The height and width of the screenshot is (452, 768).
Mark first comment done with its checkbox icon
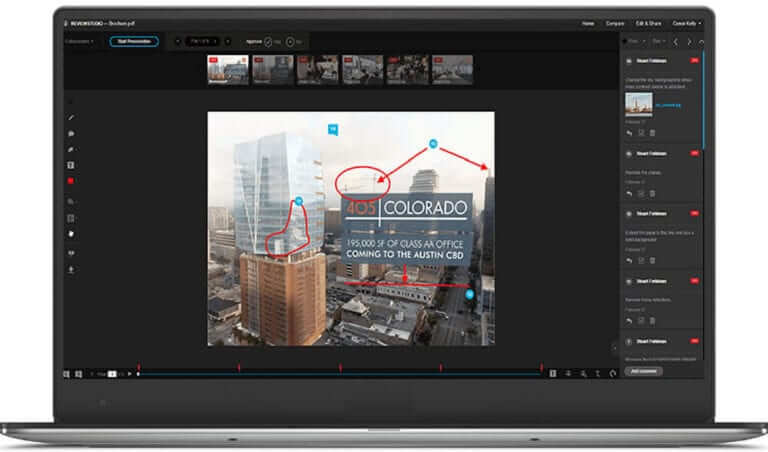[641, 133]
